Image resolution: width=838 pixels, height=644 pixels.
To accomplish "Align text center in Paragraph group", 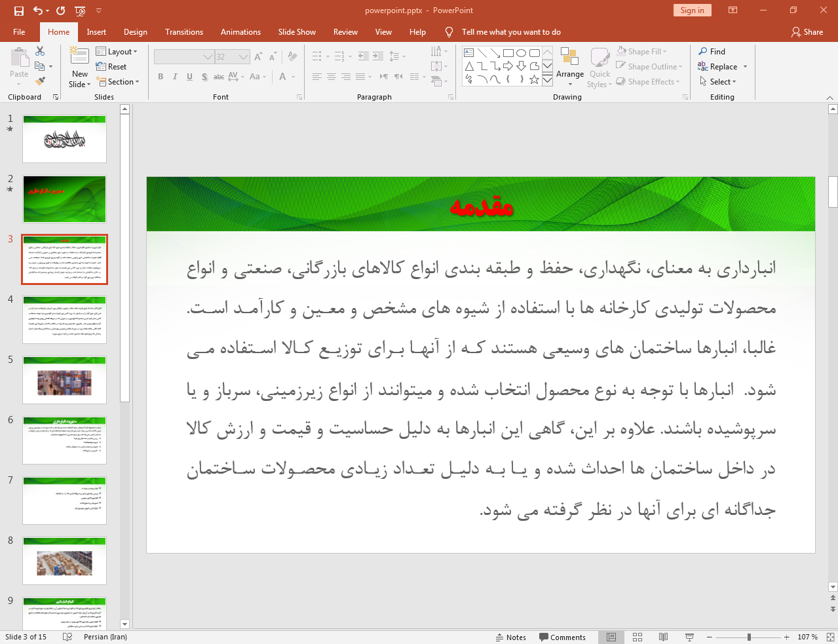I will (332, 77).
